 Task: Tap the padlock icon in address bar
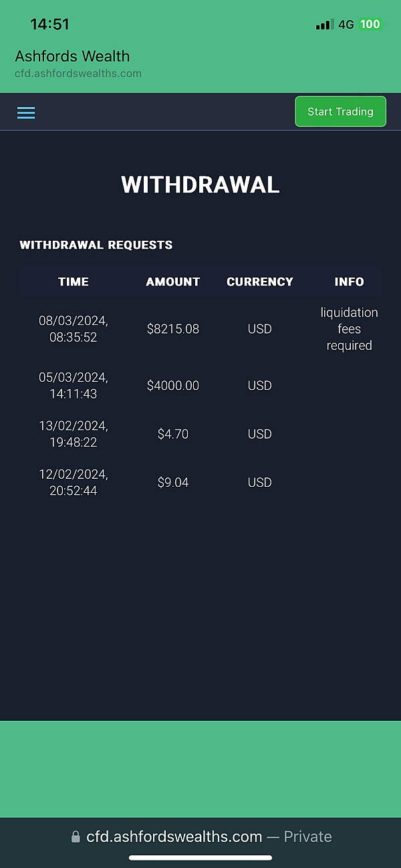76,837
